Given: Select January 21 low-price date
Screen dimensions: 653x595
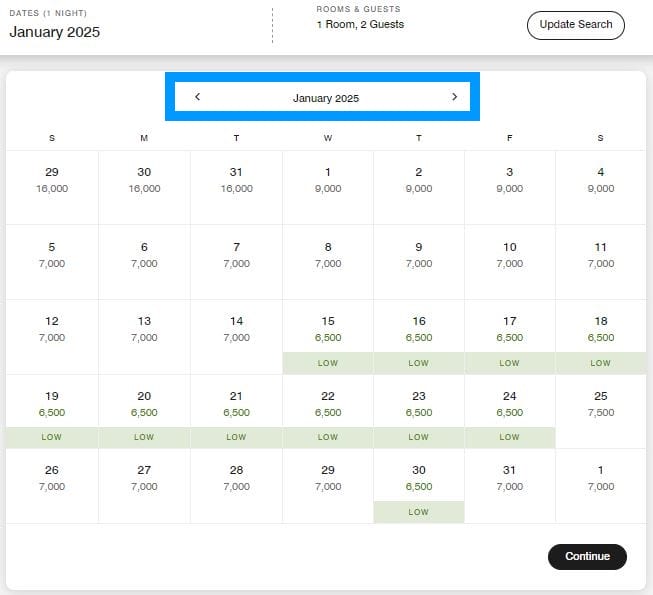Looking at the screenshot, I should coord(236,411).
